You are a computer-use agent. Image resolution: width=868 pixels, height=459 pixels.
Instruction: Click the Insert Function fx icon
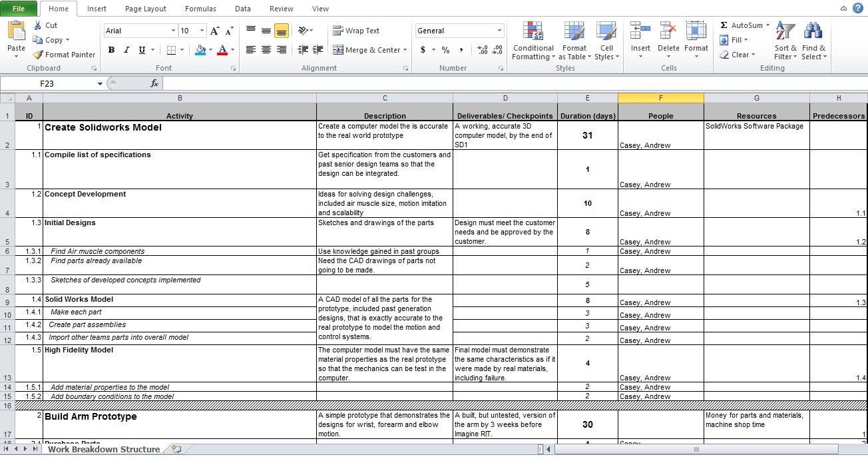(154, 83)
